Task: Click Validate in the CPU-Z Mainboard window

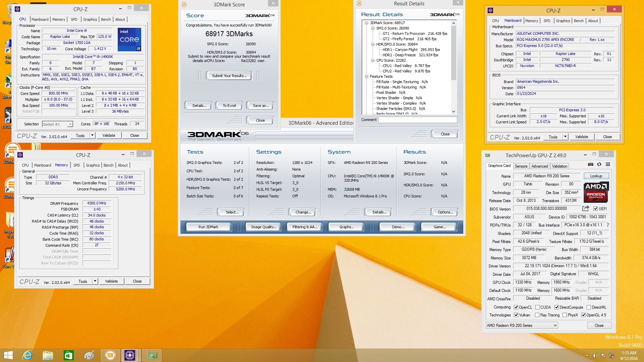Action: pyautogui.click(x=582, y=137)
